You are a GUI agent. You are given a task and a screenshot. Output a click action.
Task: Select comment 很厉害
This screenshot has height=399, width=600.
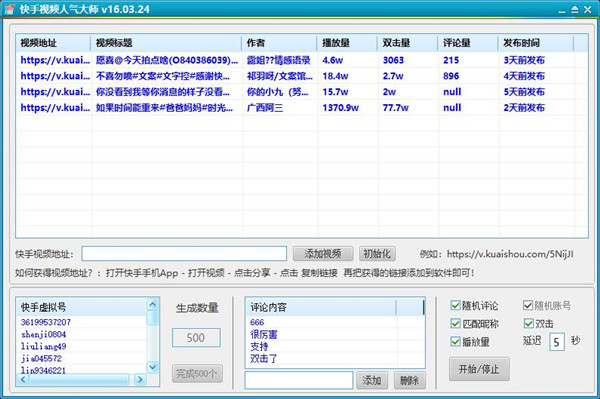(264, 334)
